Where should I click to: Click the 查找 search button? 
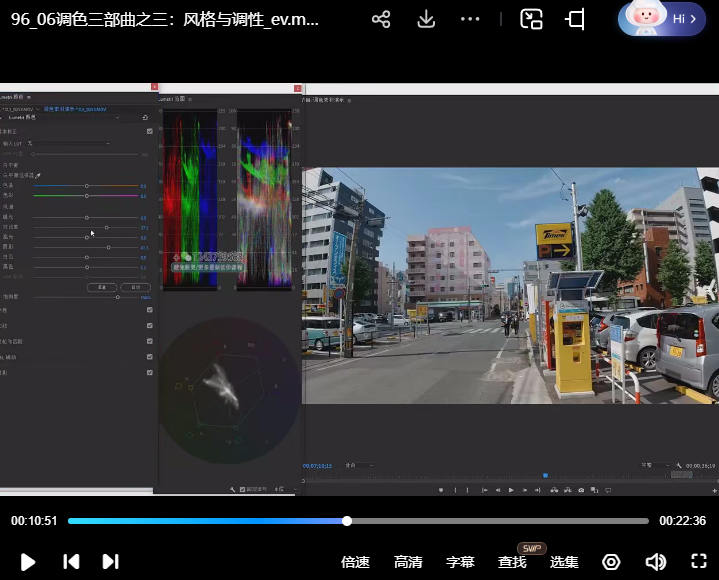click(x=512, y=562)
